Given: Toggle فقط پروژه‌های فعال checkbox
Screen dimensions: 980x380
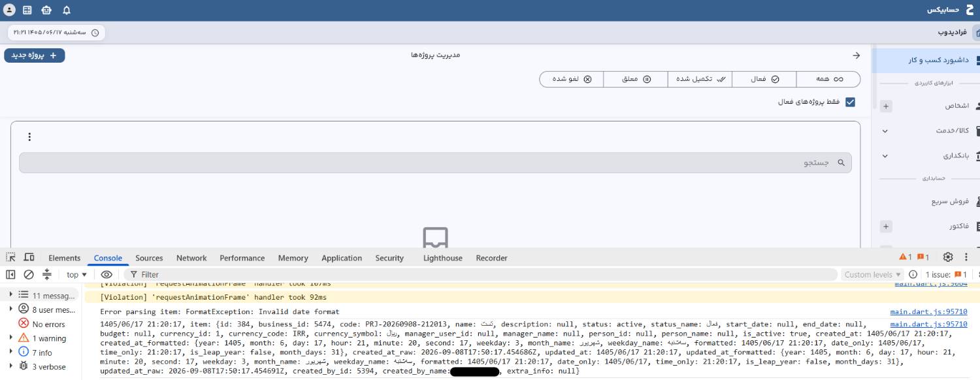Looking at the screenshot, I should click(850, 102).
